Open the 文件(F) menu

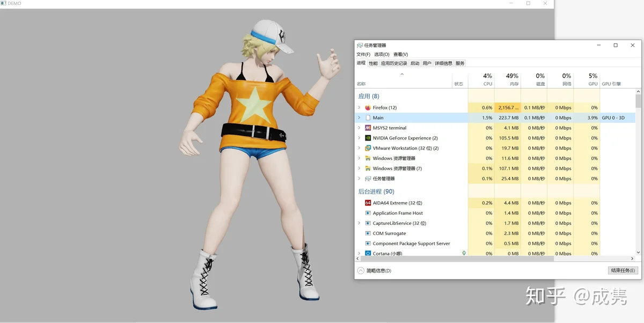point(363,54)
